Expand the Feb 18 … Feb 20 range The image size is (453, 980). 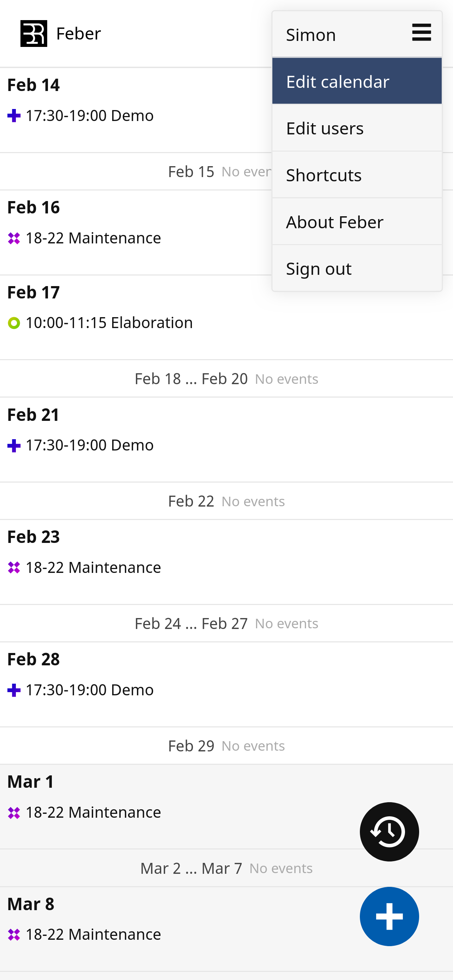point(226,379)
